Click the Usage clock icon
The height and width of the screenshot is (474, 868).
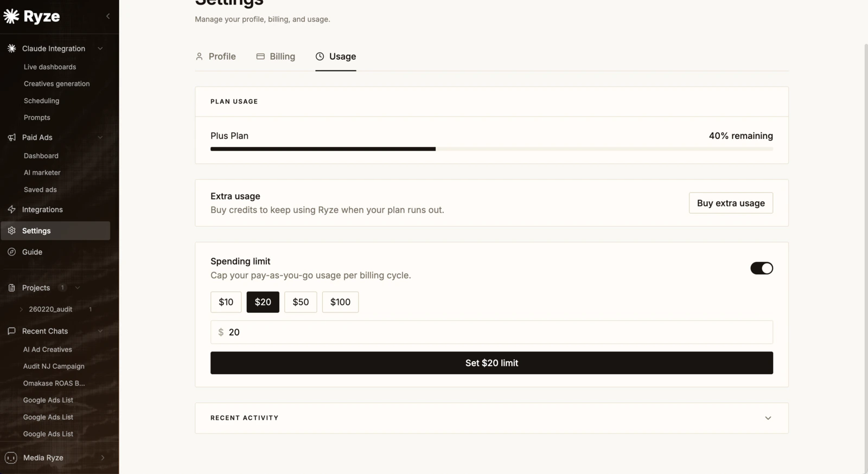click(320, 56)
